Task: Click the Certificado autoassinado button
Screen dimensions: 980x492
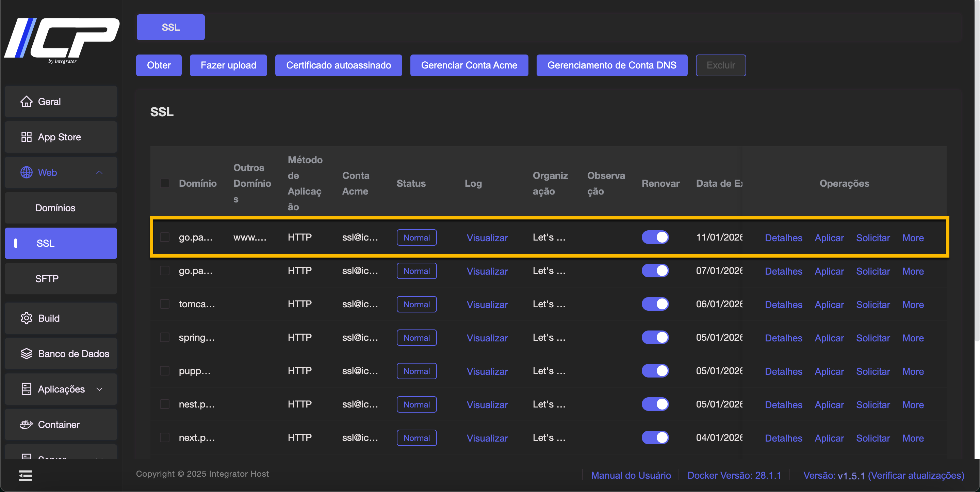Action: [x=338, y=65]
